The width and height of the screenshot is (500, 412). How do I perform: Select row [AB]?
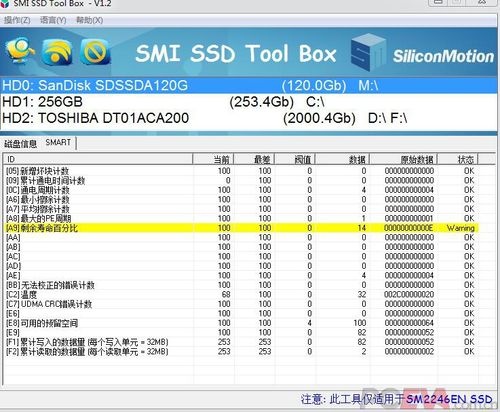[241, 247]
